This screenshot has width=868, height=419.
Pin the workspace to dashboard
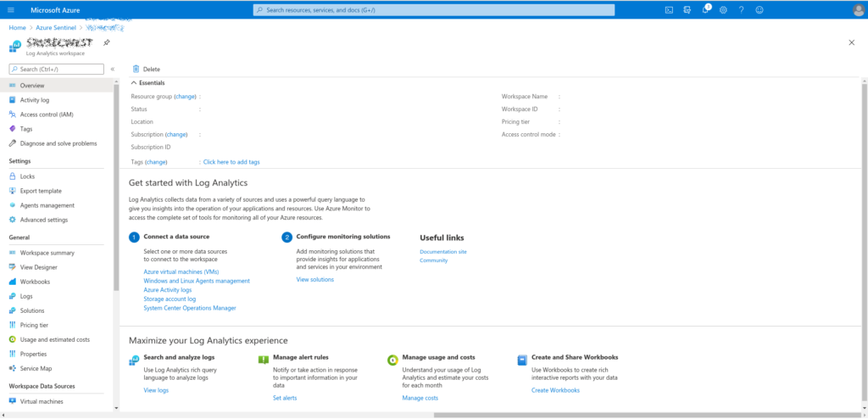click(107, 42)
